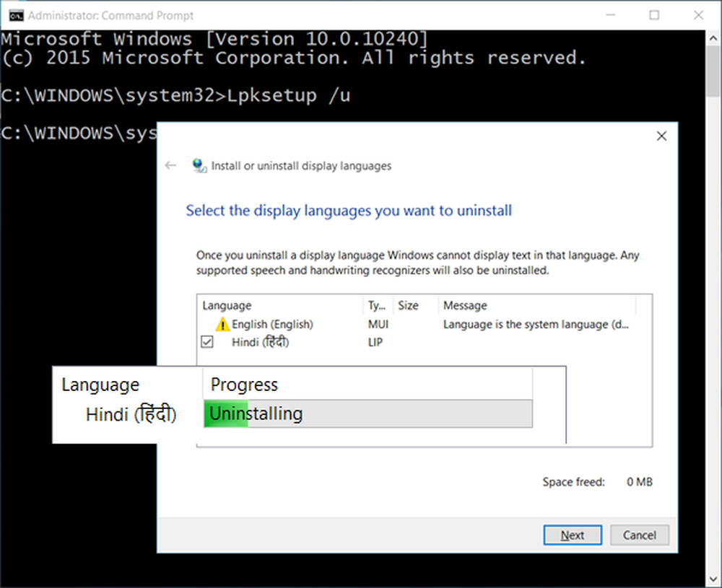Click the Cancel button

coord(640,535)
